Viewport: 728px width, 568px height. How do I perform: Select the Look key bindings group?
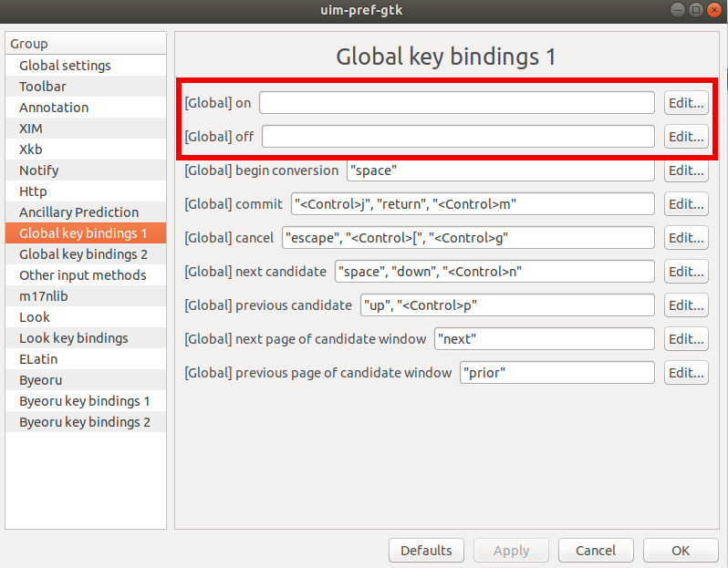click(86, 338)
